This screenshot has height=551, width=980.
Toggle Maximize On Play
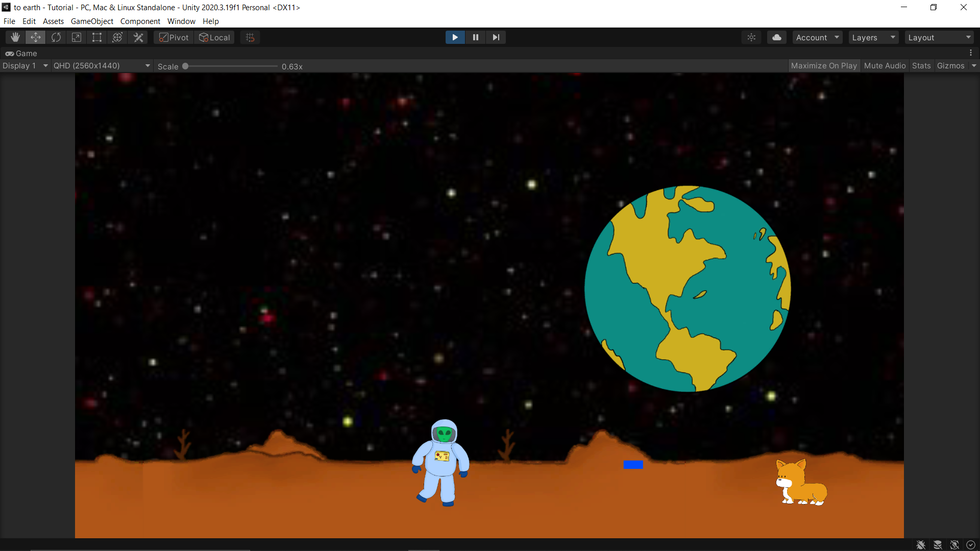(823, 66)
